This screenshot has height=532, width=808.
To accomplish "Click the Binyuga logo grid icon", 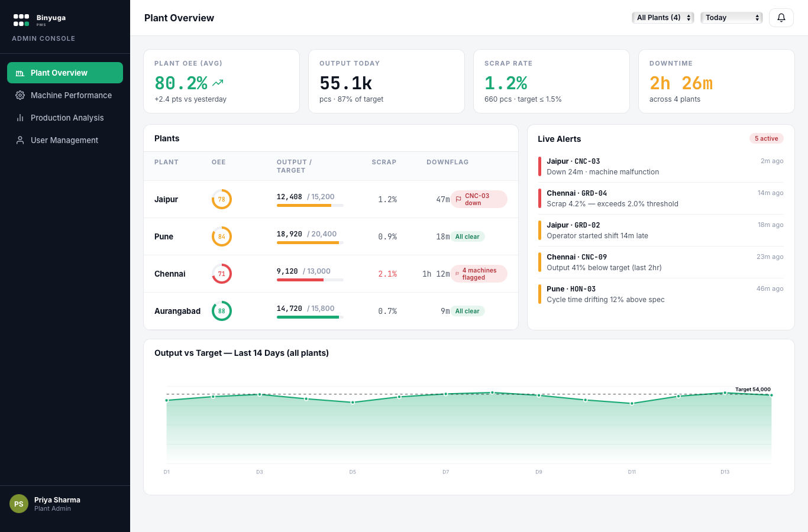I will [x=21, y=20].
